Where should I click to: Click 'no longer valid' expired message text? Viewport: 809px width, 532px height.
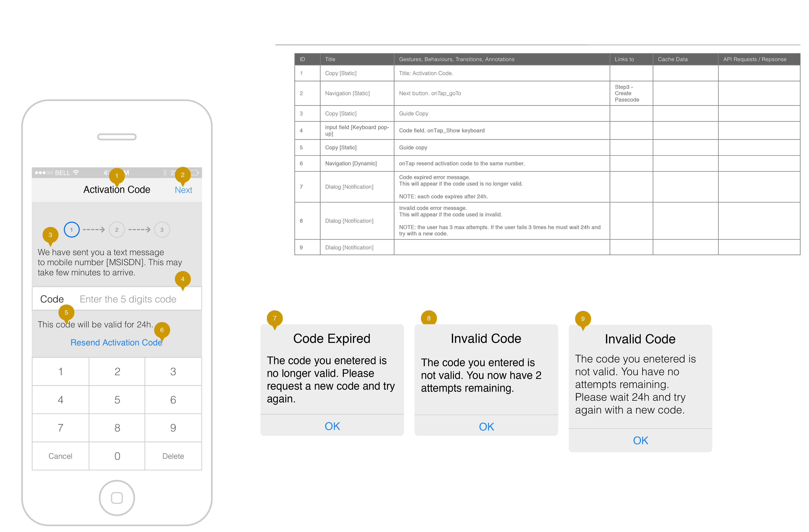[x=331, y=380]
